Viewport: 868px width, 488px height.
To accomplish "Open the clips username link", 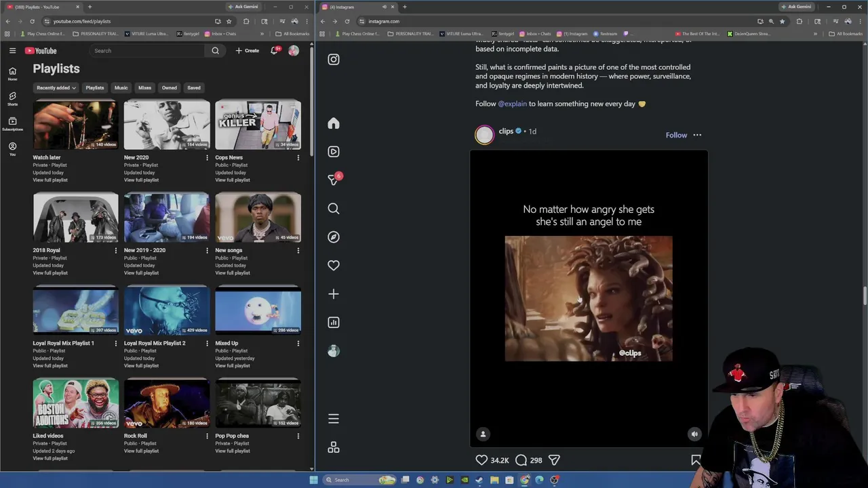I will tap(506, 131).
